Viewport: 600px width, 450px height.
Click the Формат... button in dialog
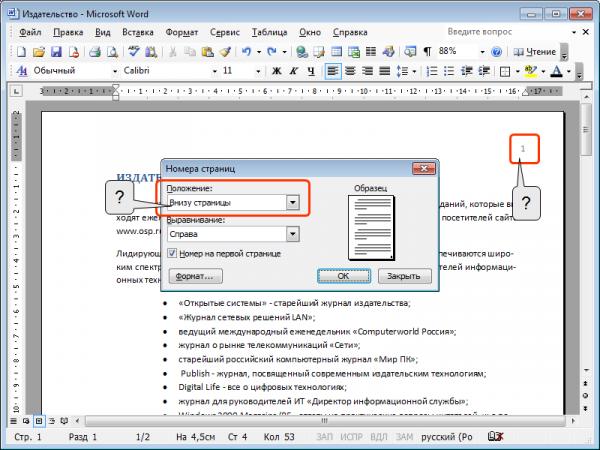(x=196, y=276)
